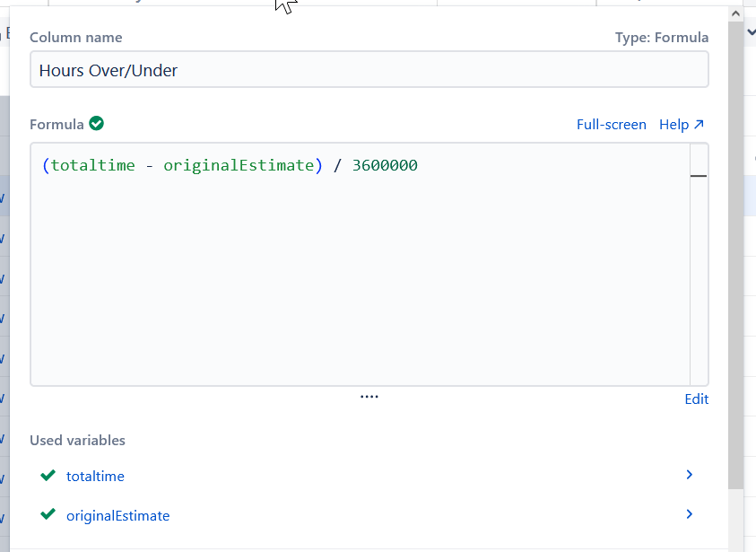Click the panel's vertical scrollbar thumb
This screenshot has width=756, height=552.
point(735,256)
